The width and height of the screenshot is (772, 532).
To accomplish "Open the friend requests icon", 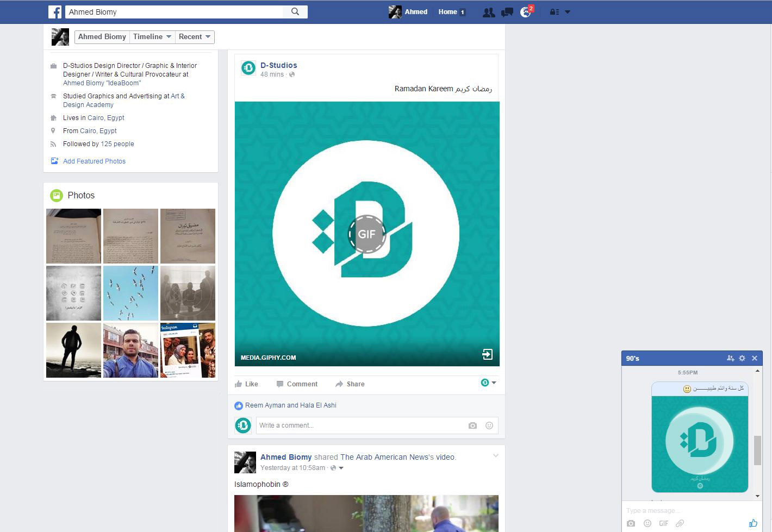I will pos(489,12).
